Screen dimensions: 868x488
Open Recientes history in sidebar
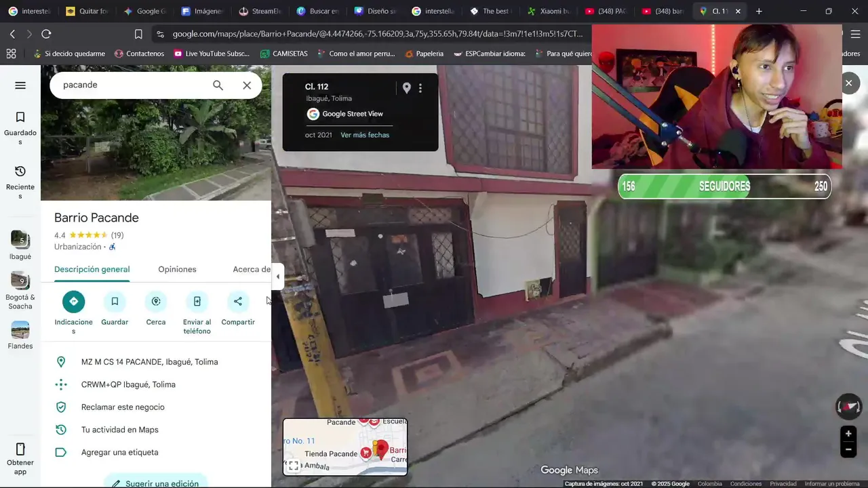(x=20, y=182)
